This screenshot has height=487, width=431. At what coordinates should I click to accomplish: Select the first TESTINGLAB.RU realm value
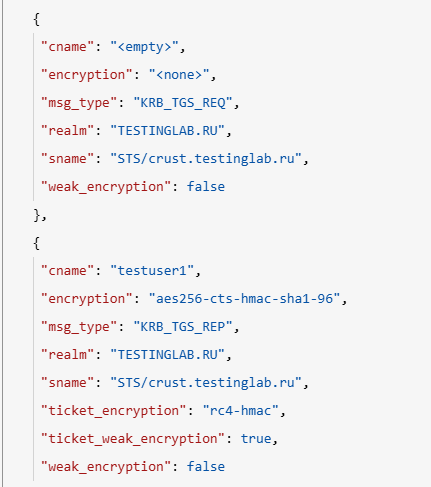pos(167,131)
